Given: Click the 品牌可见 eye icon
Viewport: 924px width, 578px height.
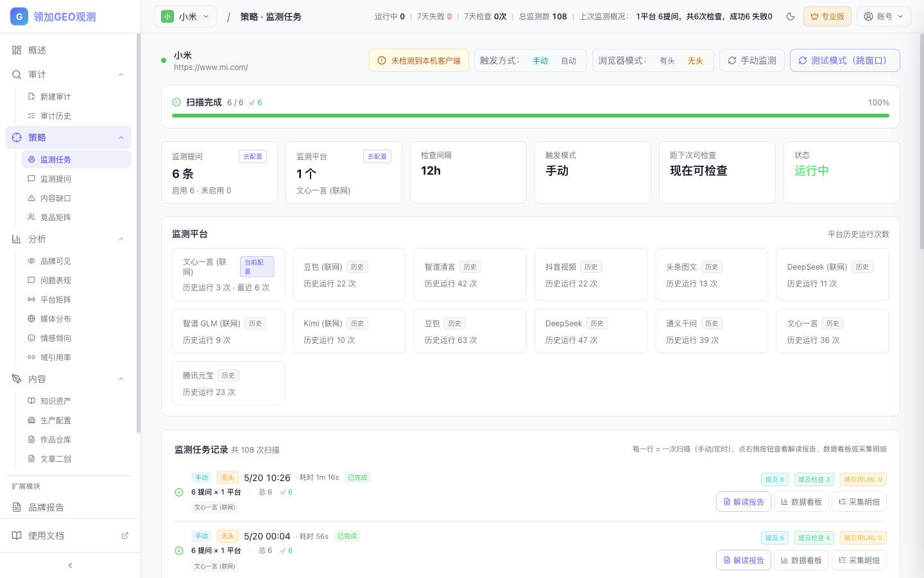Looking at the screenshot, I should (31, 261).
